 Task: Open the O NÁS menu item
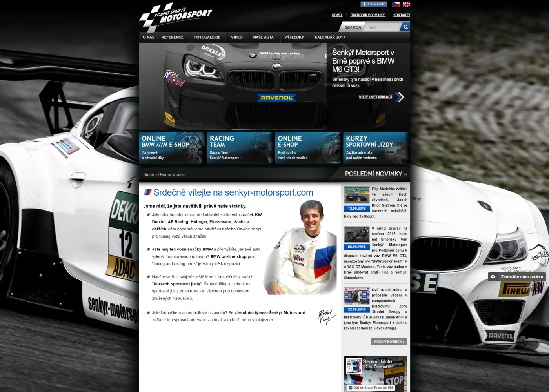(149, 37)
